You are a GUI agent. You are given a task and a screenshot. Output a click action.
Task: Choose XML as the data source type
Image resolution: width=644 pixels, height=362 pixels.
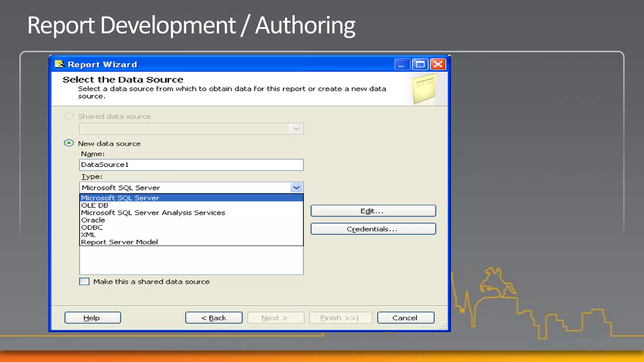(191, 235)
